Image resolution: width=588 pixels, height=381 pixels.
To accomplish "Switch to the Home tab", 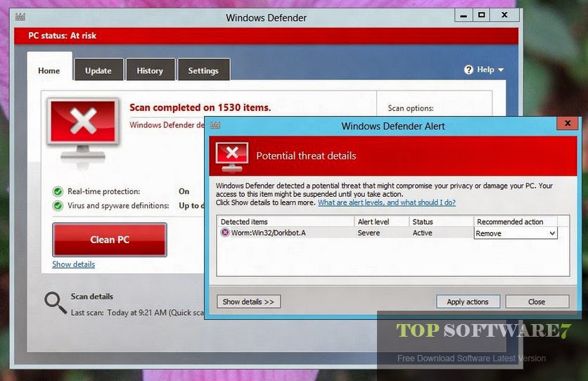I will click(x=49, y=70).
